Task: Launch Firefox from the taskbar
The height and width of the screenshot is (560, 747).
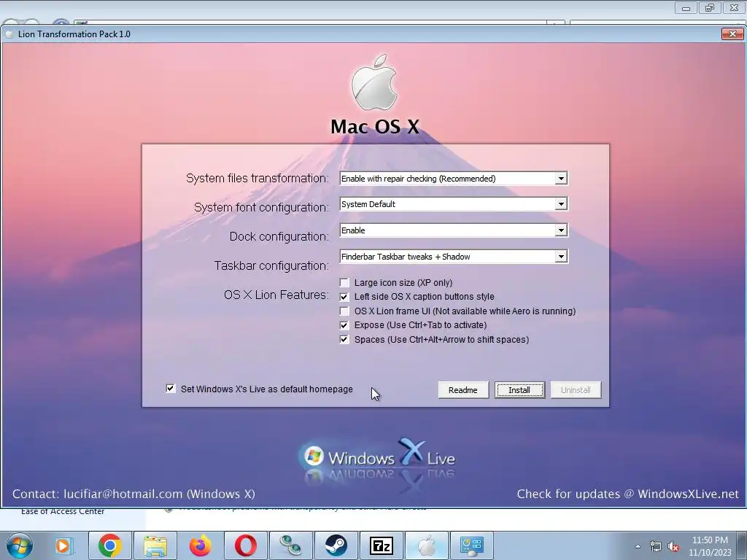Action: (x=201, y=545)
